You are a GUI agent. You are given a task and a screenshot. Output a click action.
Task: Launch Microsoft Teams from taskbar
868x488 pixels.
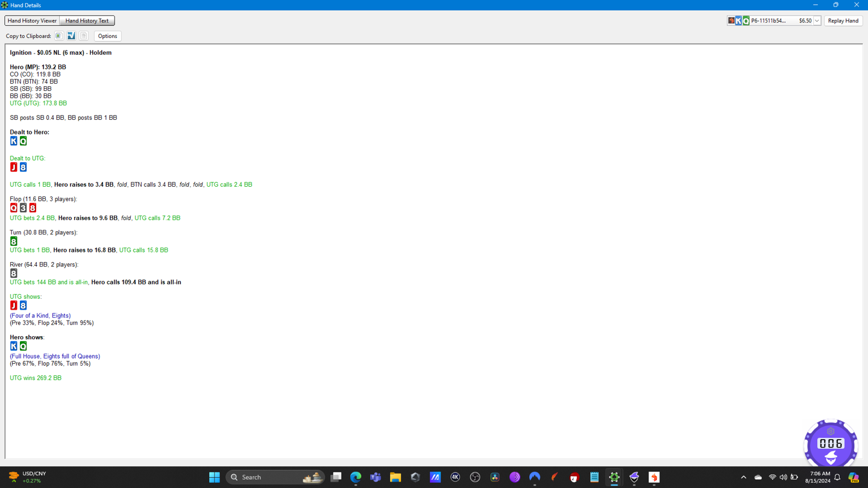(376, 477)
